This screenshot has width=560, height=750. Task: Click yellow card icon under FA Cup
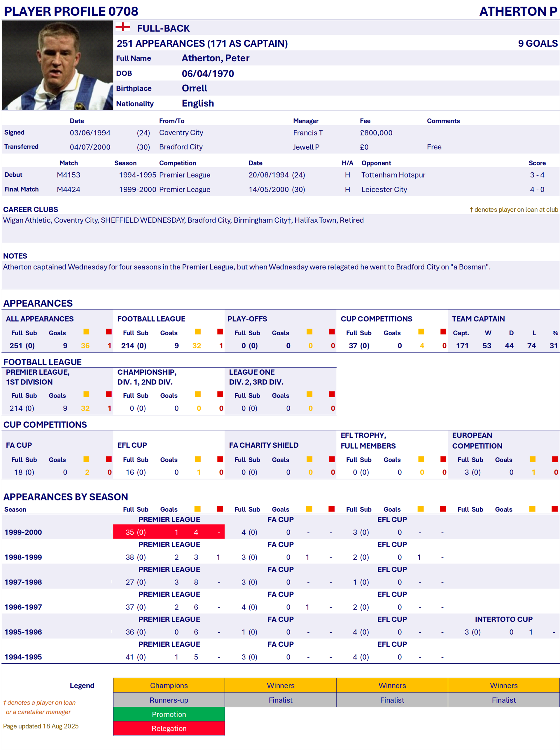click(86, 459)
